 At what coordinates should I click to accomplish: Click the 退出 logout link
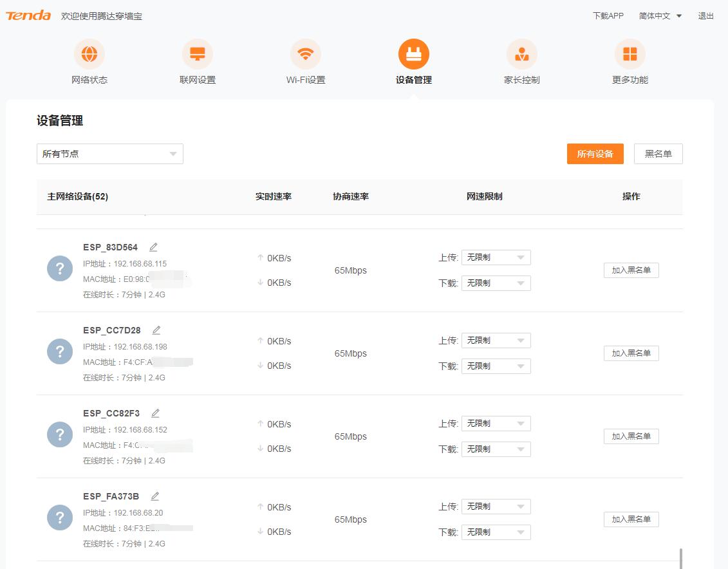[705, 16]
